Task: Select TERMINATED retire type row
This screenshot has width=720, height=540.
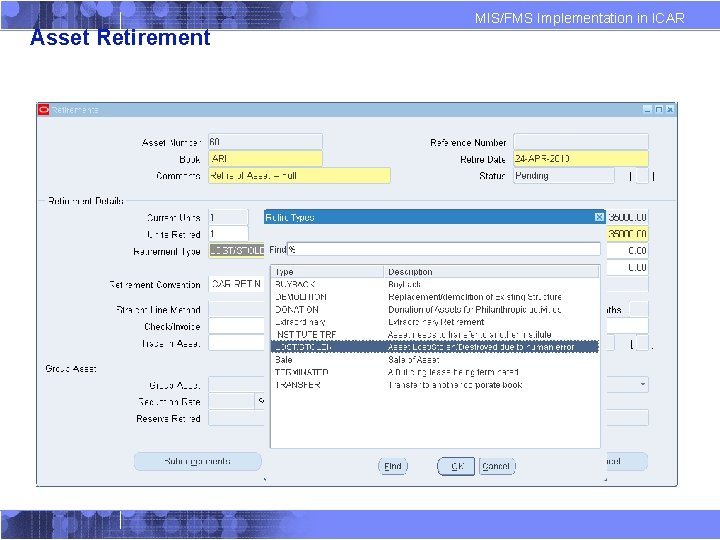Action: pos(434,372)
